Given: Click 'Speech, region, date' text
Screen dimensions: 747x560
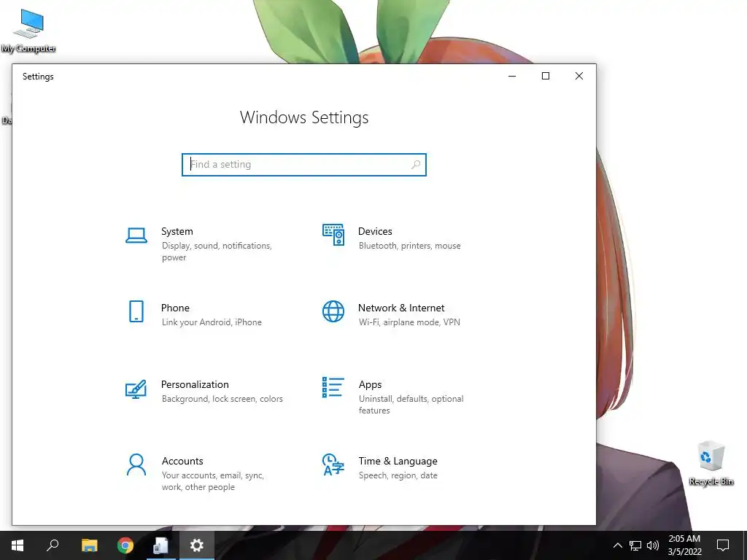Looking at the screenshot, I should click(398, 475).
